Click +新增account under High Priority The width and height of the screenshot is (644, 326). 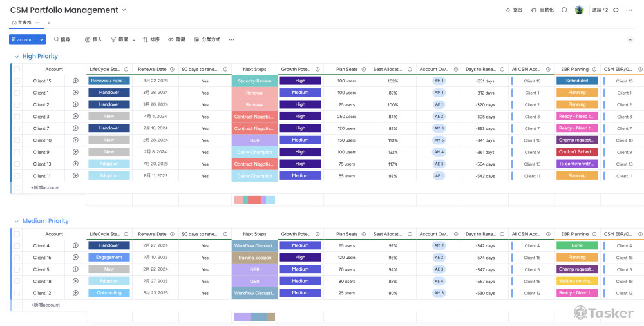45,187
